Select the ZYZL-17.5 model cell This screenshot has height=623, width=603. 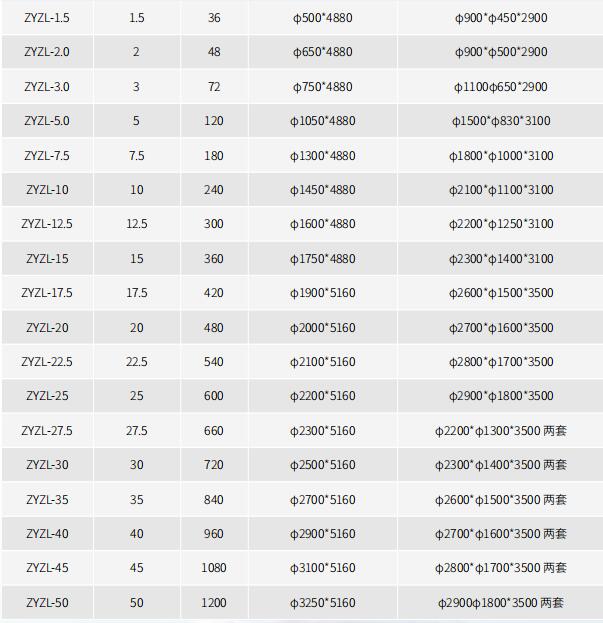coord(47,293)
